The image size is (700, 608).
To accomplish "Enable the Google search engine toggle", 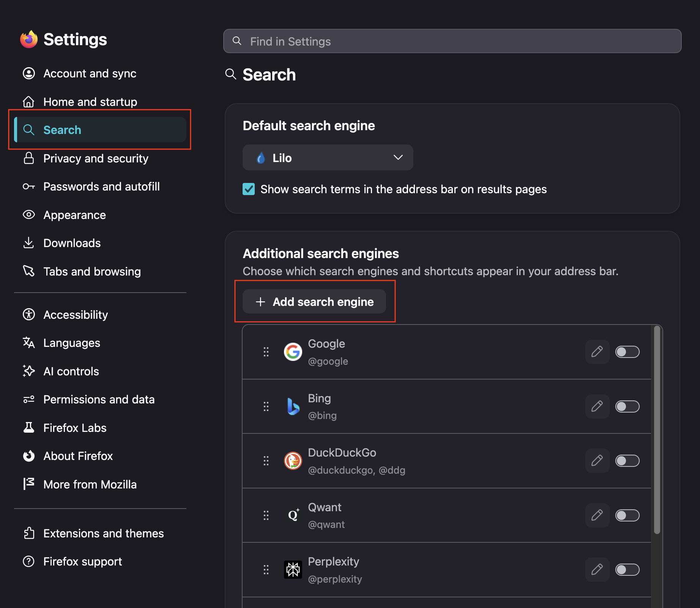I will pos(627,352).
